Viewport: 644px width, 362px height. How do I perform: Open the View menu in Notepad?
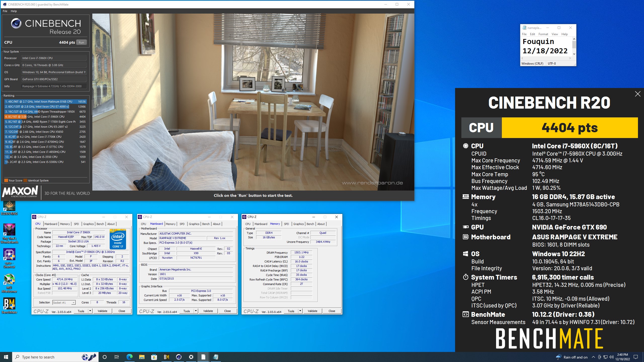pos(554,34)
